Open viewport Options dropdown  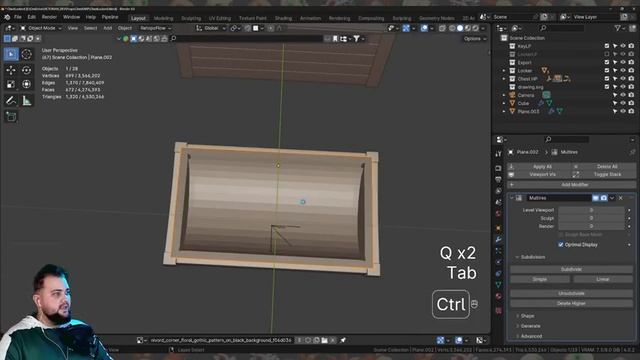[x=475, y=39]
